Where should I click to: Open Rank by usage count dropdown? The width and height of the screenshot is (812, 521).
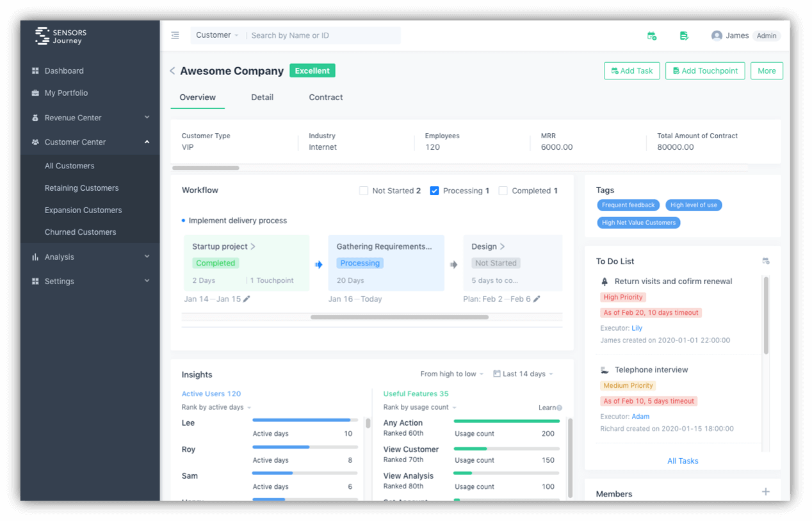click(420, 407)
